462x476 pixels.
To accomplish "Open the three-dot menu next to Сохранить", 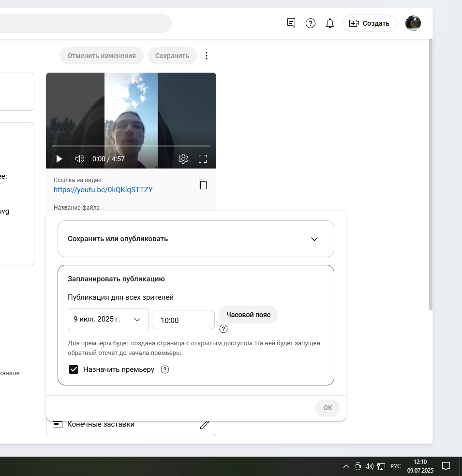I will coord(206,55).
